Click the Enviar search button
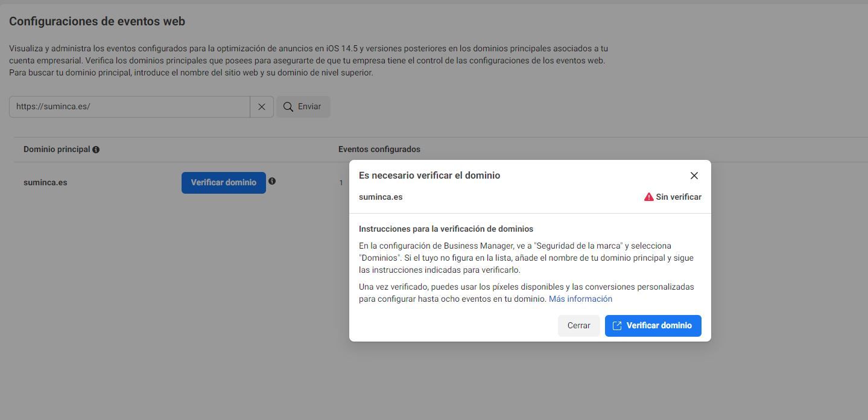 pos(303,107)
